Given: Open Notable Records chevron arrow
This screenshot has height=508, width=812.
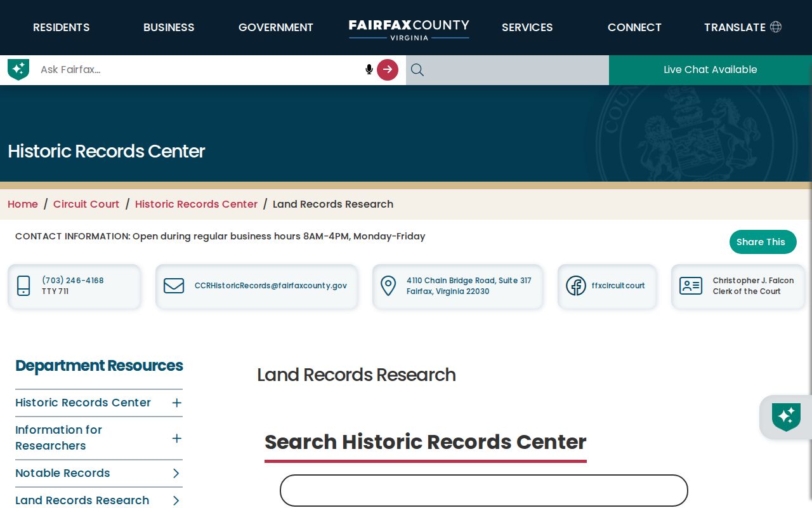Looking at the screenshot, I should tap(176, 473).
